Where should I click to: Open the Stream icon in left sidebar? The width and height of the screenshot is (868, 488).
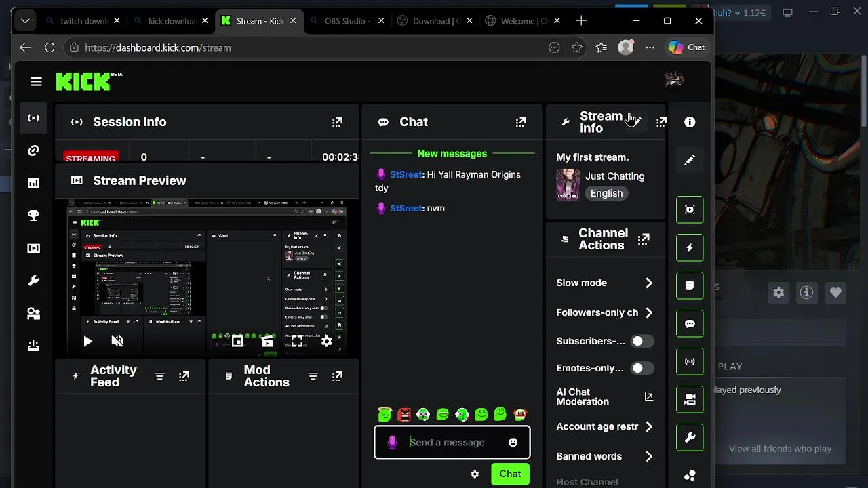33,118
